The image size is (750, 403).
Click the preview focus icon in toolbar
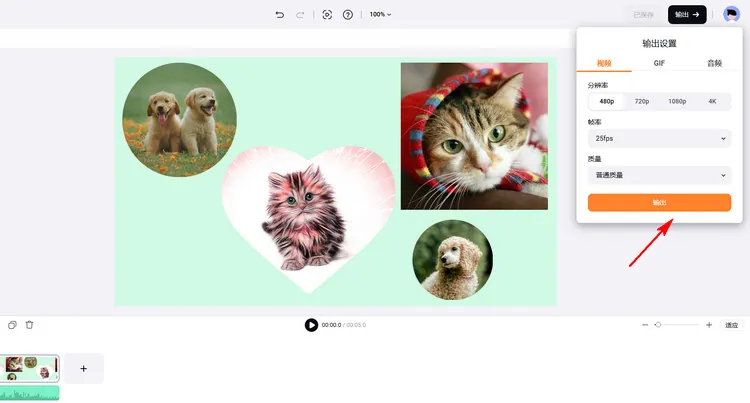327,15
